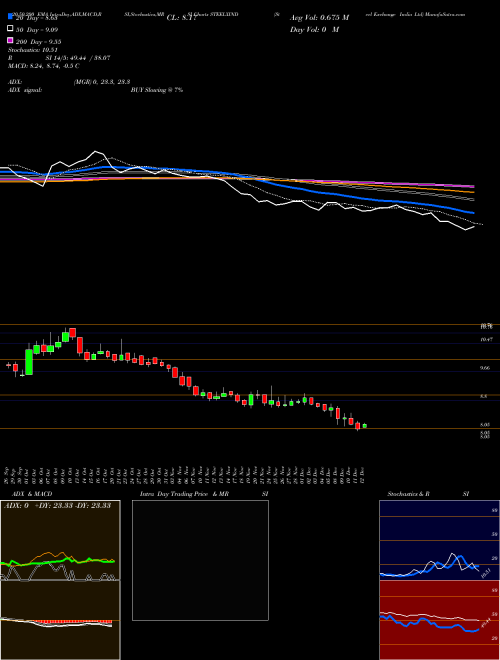Click the 'Stochastics: 10.51' reading
The image size is (500, 660).
33,50
